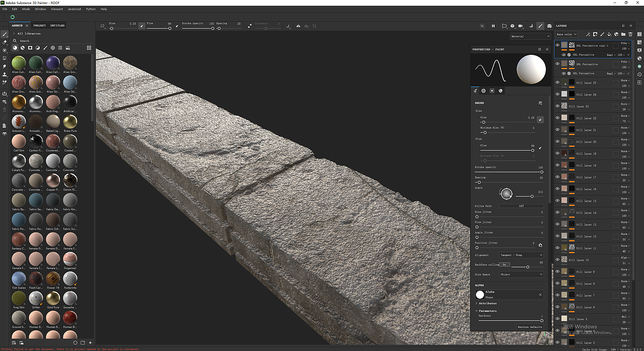
Task: Toggle Backface culling On switch
Action: 505,265
